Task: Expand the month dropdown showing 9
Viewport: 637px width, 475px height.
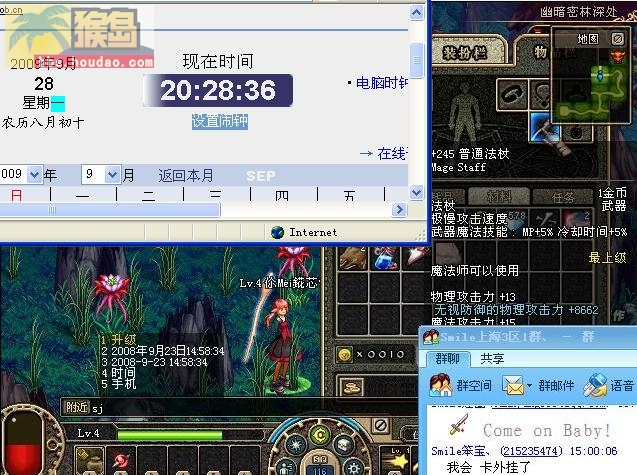Action: pos(112,175)
